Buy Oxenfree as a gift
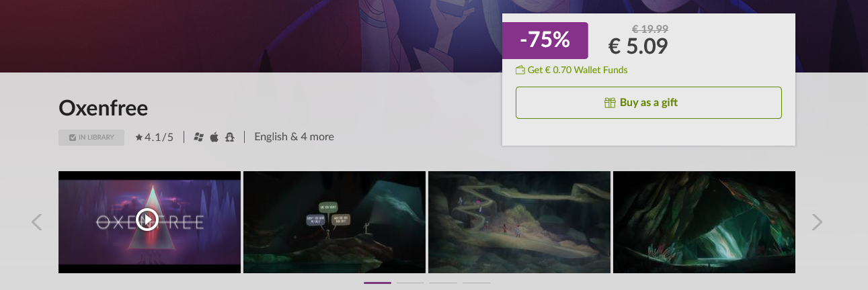This screenshot has height=290, width=868. click(649, 103)
